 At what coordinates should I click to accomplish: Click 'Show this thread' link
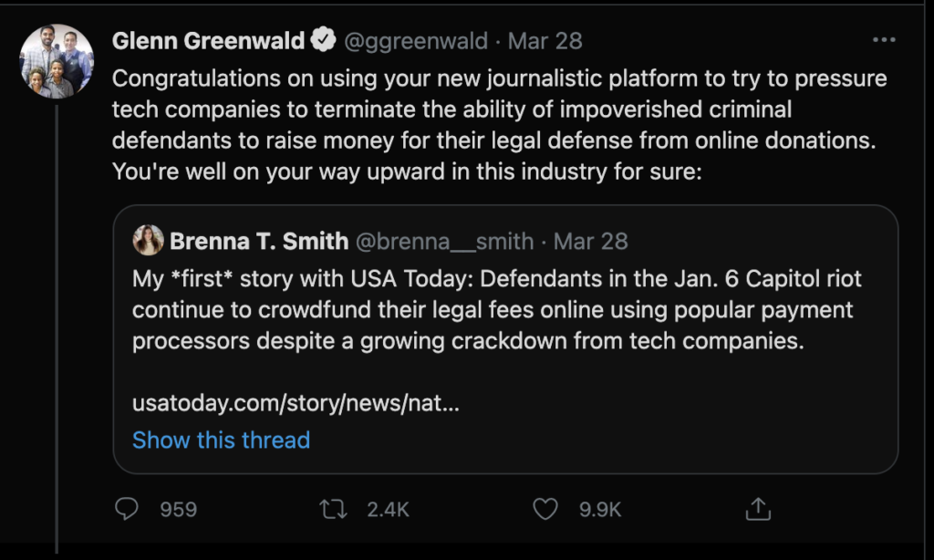(221, 440)
